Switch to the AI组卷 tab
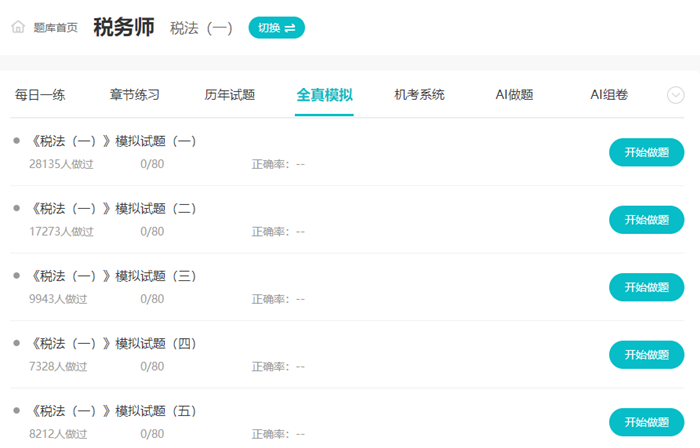This screenshot has height=448, width=700. pyautogui.click(x=609, y=95)
